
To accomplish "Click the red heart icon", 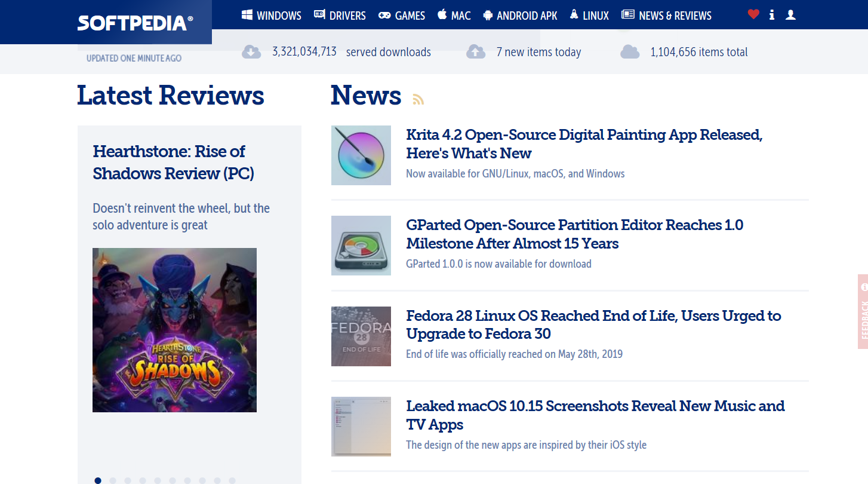I will point(753,14).
